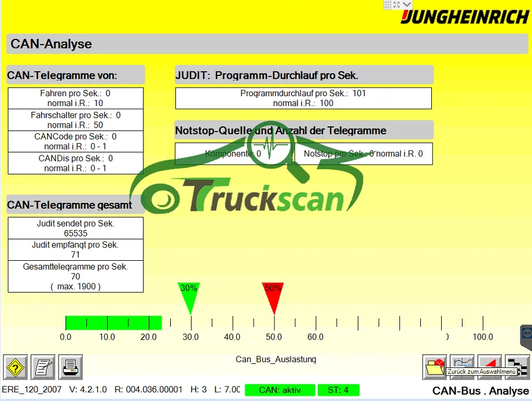This screenshot has height=401, width=532.
Task: Click the '0.0' scale label
Action: pos(65,337)
